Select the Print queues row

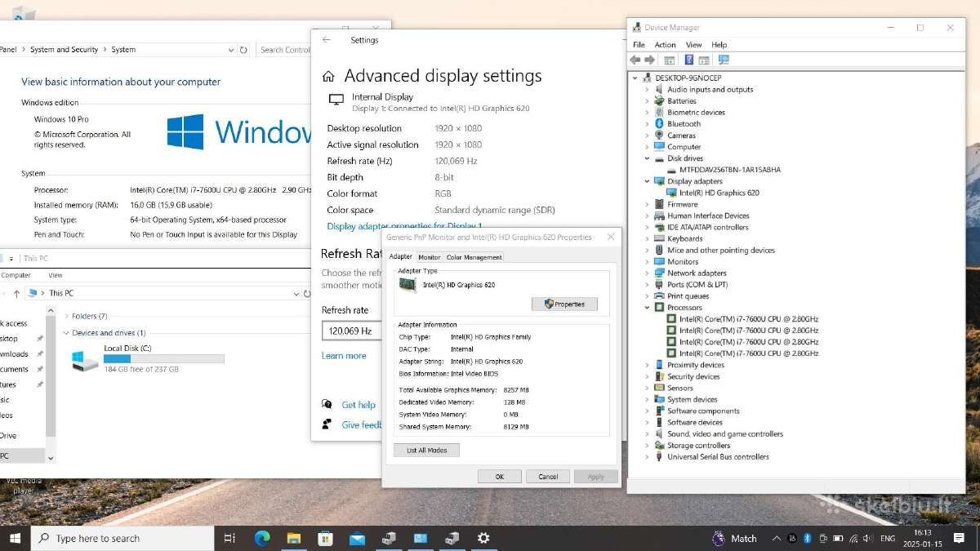coord(688,296)
